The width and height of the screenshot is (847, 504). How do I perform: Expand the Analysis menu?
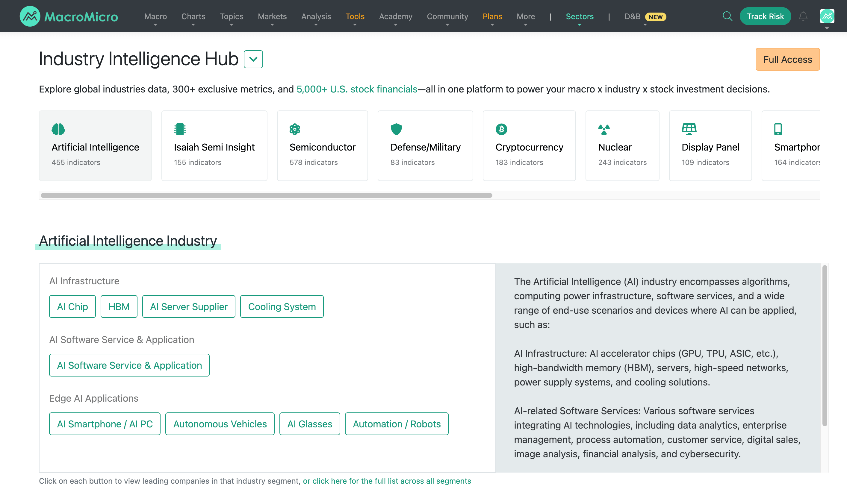pos(316,16)
